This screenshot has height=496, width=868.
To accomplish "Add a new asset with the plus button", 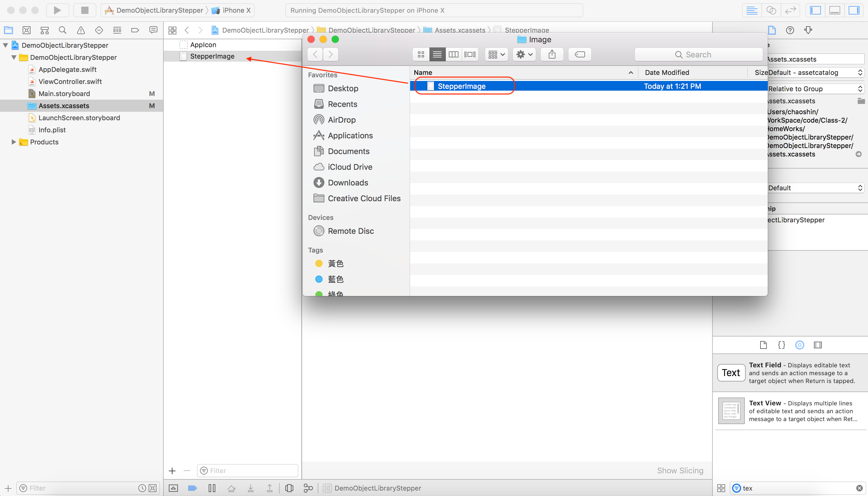I will point(172,471).
